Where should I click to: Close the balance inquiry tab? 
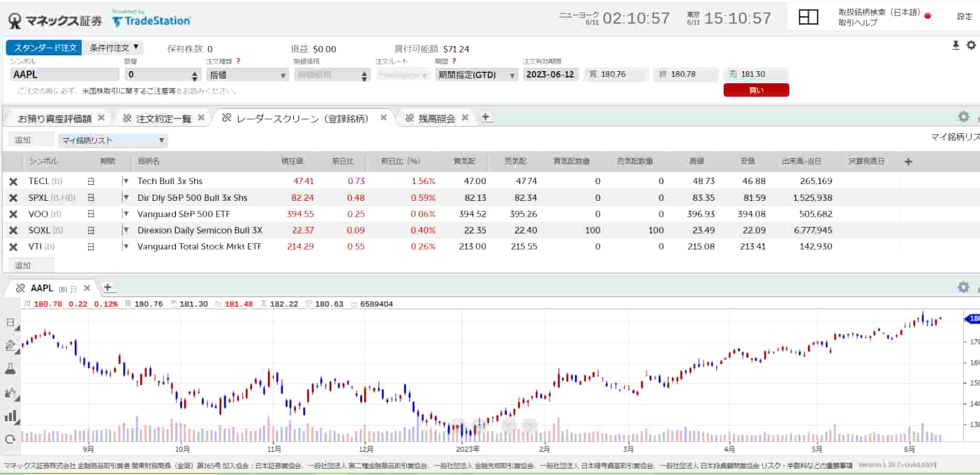[x=465, y=118]
